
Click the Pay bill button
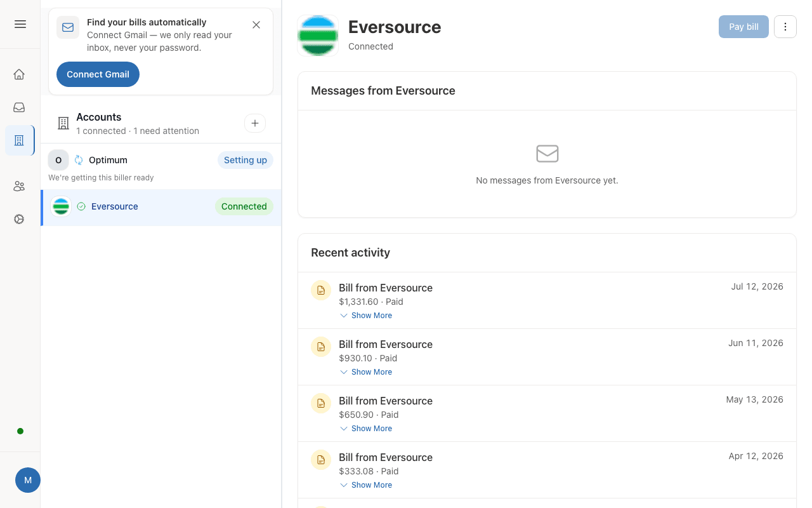point(743,27)
